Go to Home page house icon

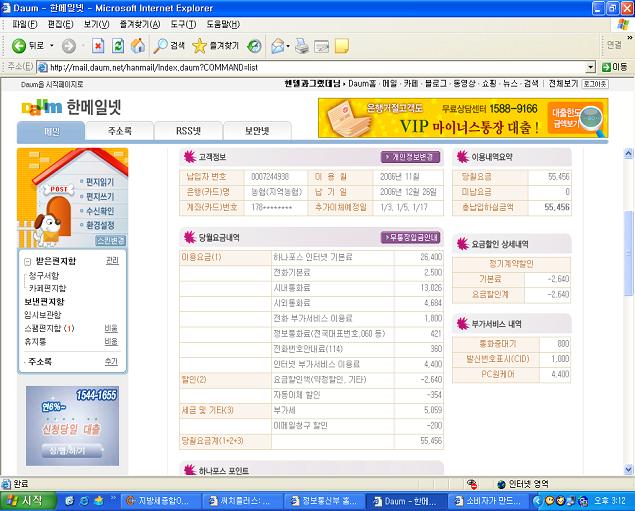tap(138, 46)
